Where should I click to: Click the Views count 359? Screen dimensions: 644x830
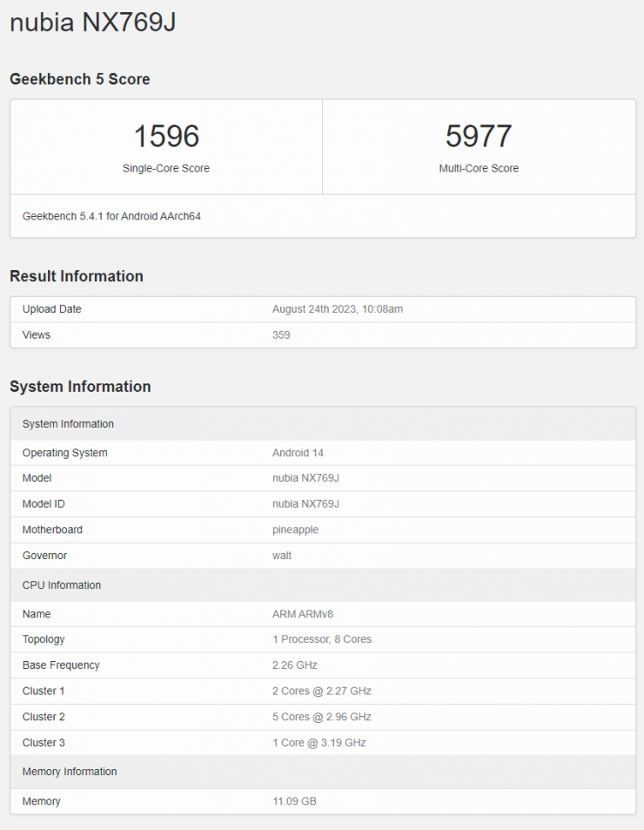(x=281, y=335)
